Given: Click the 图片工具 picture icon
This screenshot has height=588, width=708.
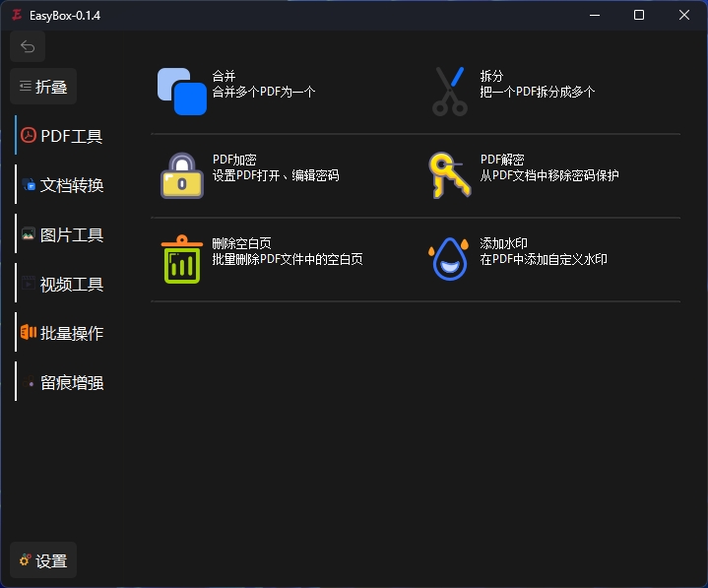Looking at the screenshot, I should 28,233.
